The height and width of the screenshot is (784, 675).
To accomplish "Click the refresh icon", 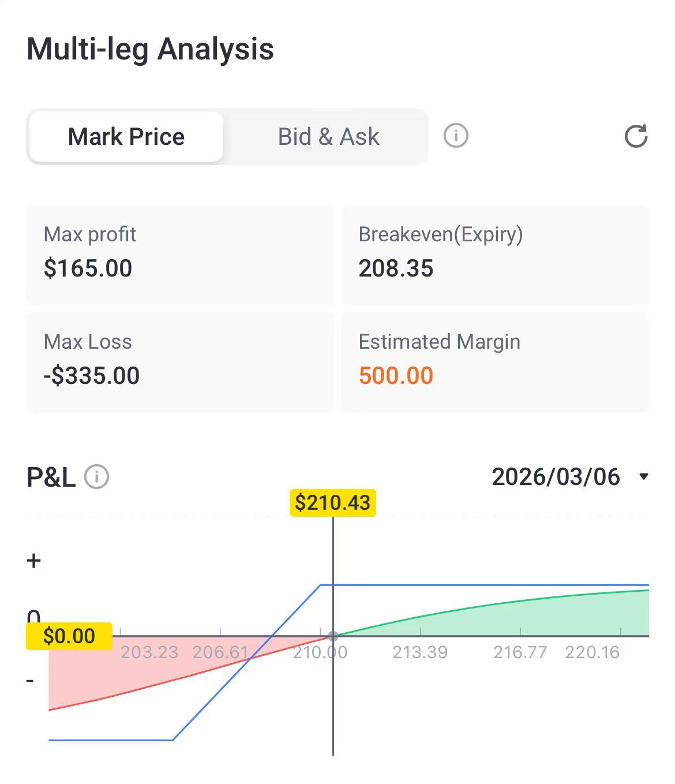I will click(x=636, y=136).
